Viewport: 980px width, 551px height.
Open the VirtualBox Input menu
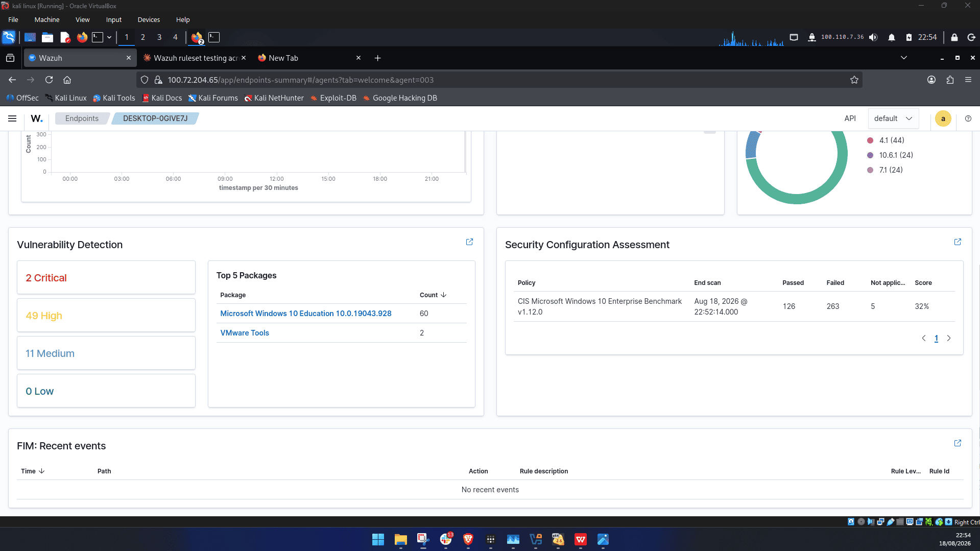click(114, 19)
